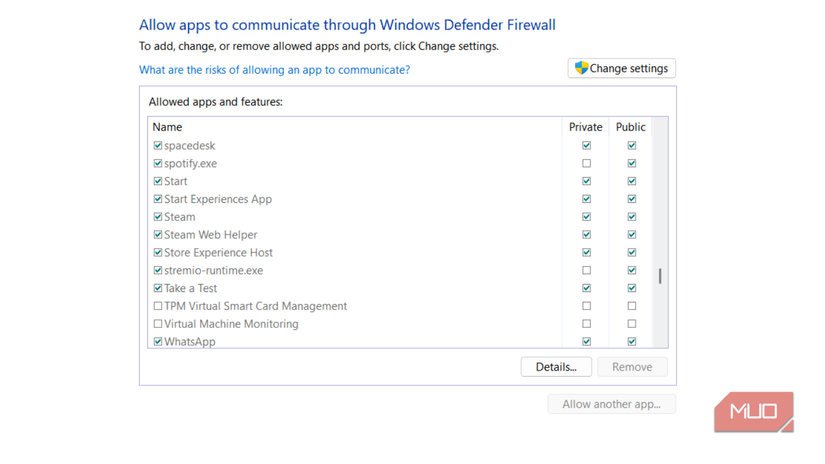
Task: Select the Take a Test row text
Action: click(x=190, y=288)
